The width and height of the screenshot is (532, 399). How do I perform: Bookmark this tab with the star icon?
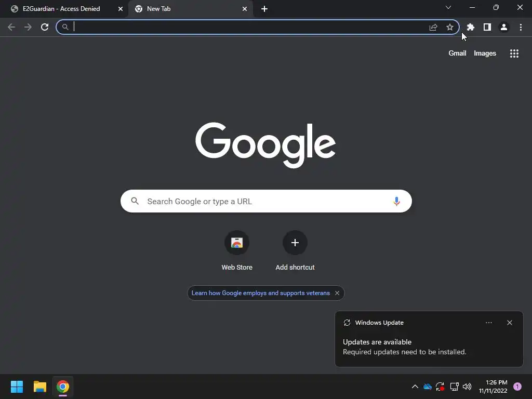pyautogui.click(x=450, y=27)
